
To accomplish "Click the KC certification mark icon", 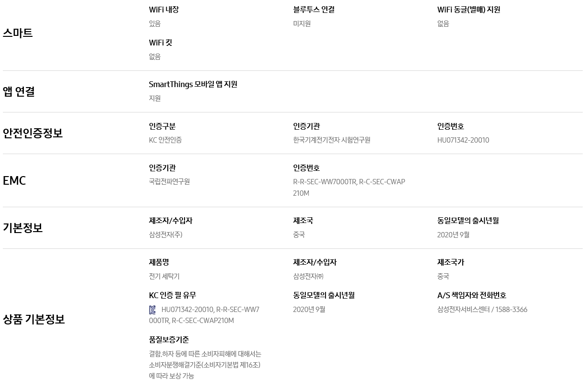I will point(152,310).
